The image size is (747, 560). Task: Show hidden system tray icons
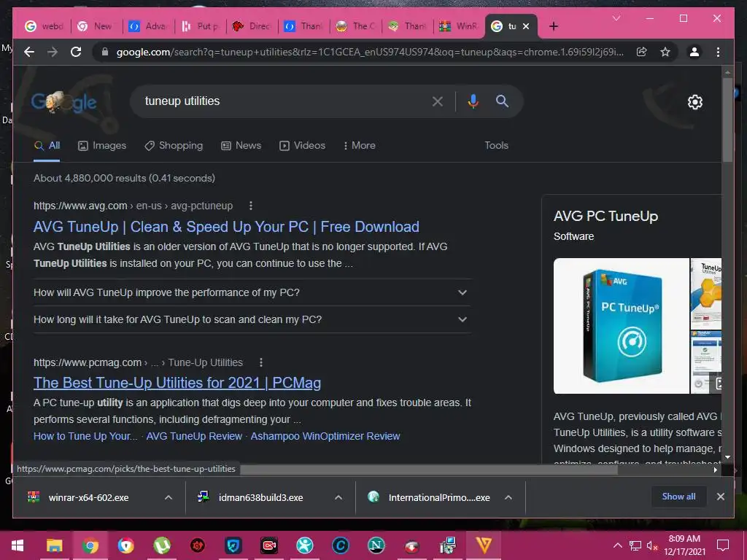pos(617,545)
